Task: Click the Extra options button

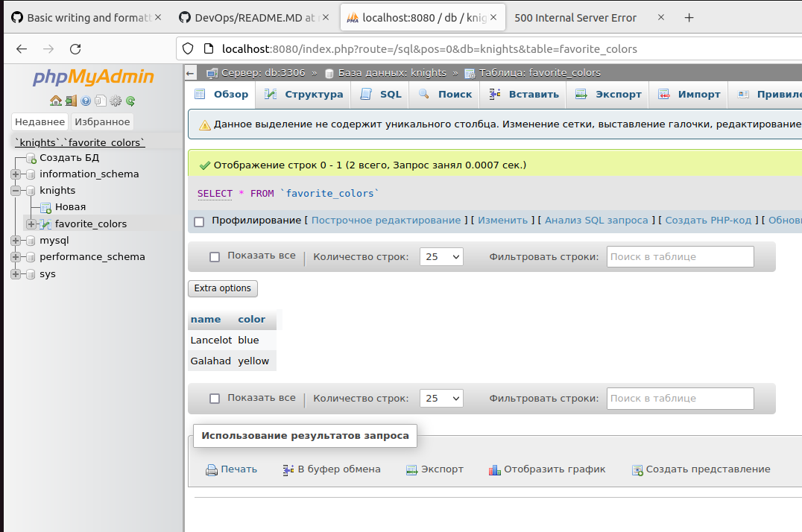Action: [x=223, y=288]
